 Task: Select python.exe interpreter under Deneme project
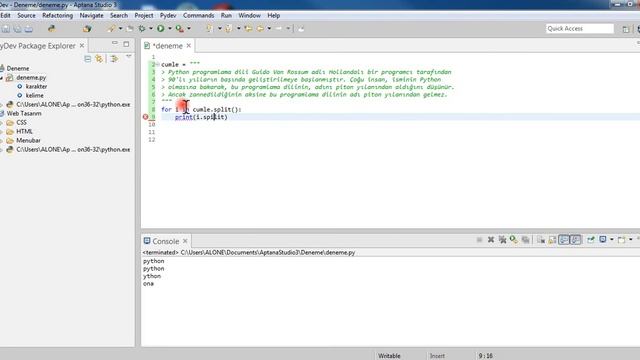pos(73,104)
